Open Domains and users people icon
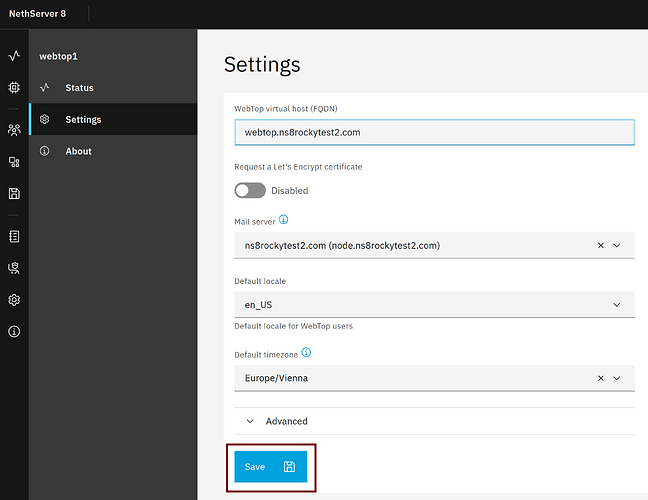 (x=14, y=130)
